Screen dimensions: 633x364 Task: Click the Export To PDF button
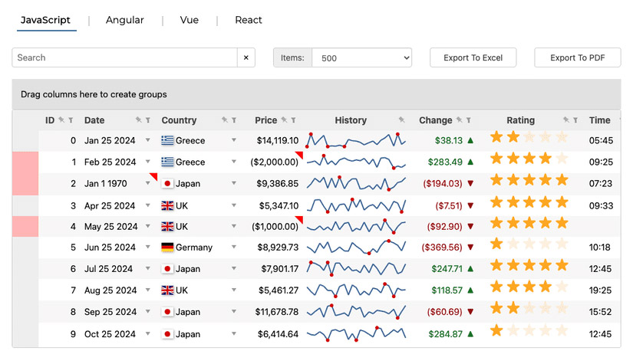tap(577, 57)
